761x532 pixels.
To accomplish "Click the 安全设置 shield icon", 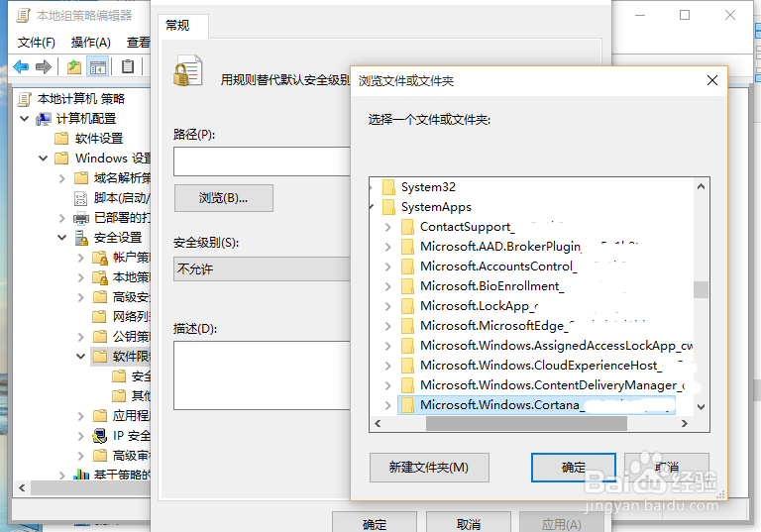I will (81, 238).
